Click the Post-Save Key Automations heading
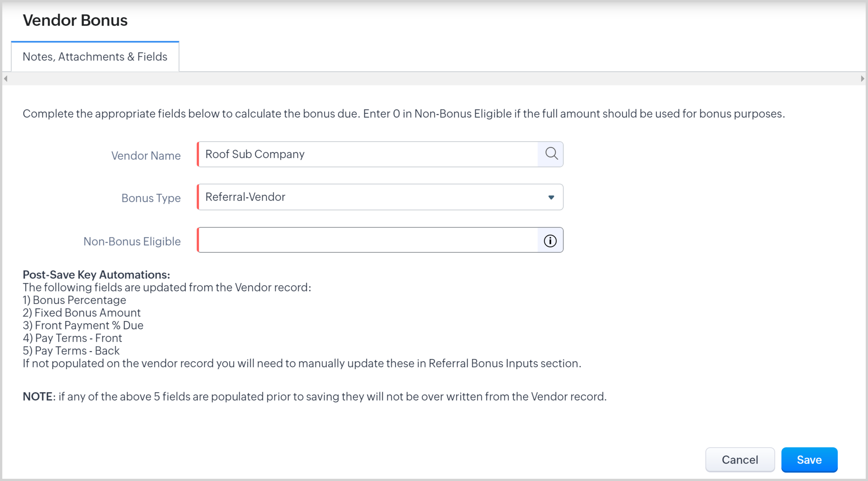This screenshot has height=481, width=868. [96, 275]
